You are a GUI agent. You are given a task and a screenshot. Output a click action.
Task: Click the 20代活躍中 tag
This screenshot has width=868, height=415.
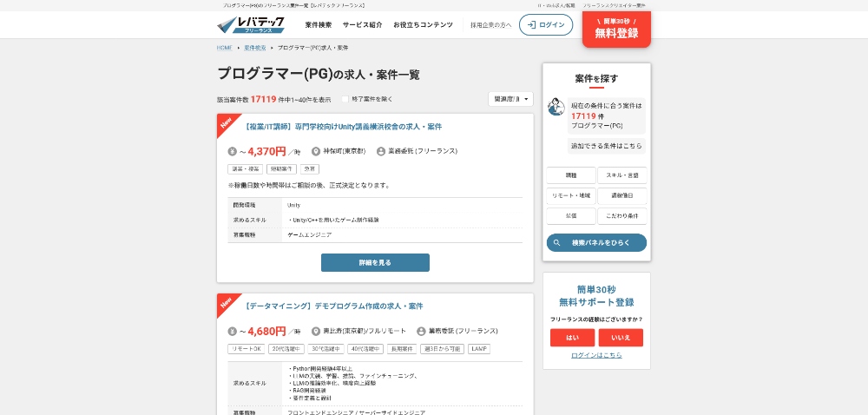[x=286, y=349]
